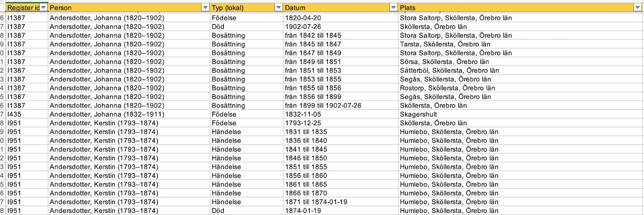
Task: Open the Typ (lokal) filter dropdown
Action: click(x=278, y=8)
